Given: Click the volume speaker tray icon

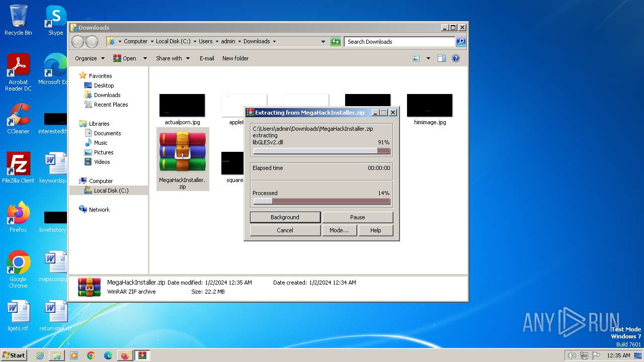Looking at the screenshot, I should tap(572, 355).
